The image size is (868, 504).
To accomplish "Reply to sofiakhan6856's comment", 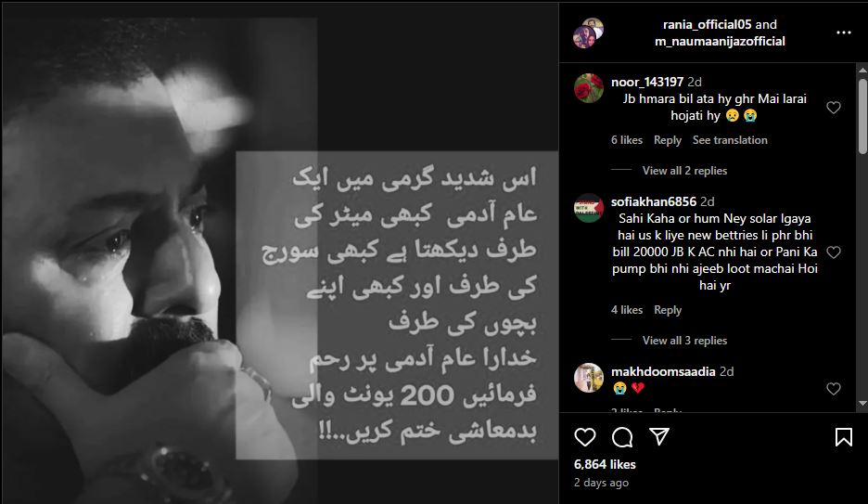I will (x=668, y=310).
